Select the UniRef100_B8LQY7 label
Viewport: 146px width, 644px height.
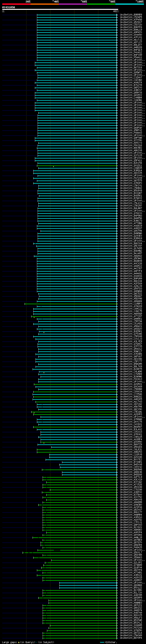pos(131,45)
